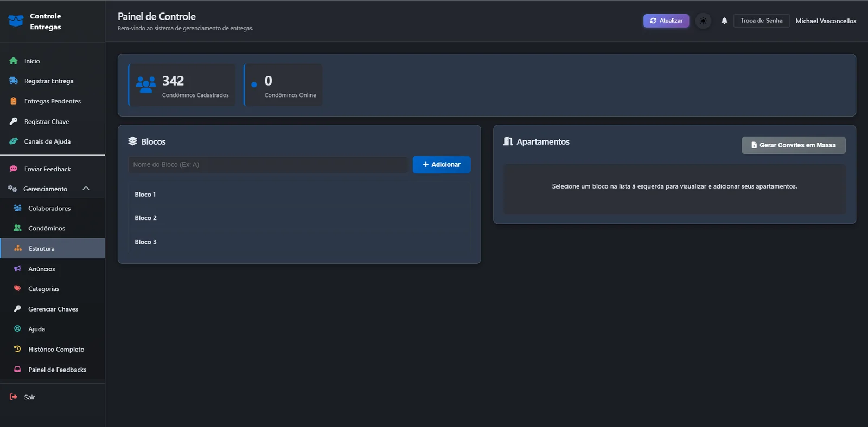Click the Registrar Entrega truck icon
This screenshot has height=427, width=868.
[14, 81]
